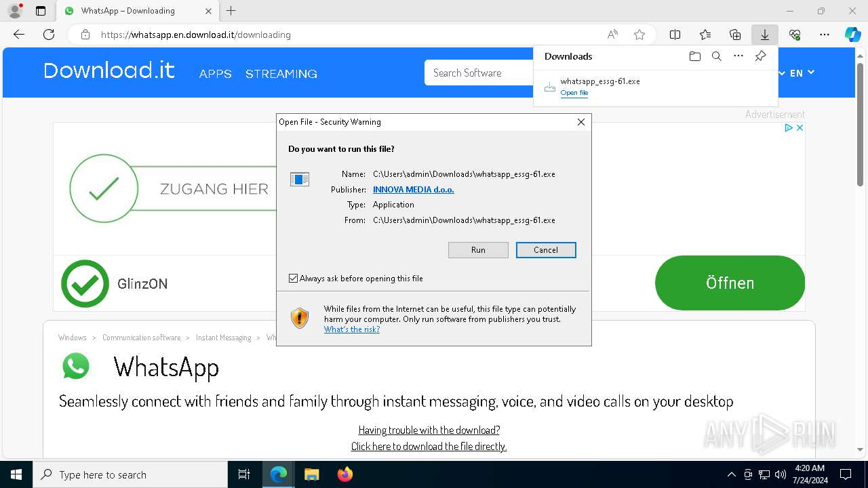The width and height of the screenshot is (868, 488).
Task: Toggle the Downloads toolbar icon
Action: [x=764, y=35]
